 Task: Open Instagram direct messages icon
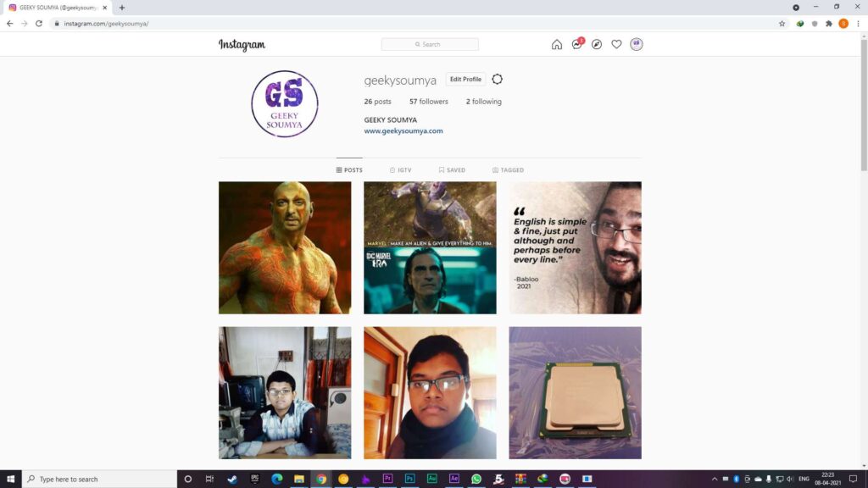[576, 44]
